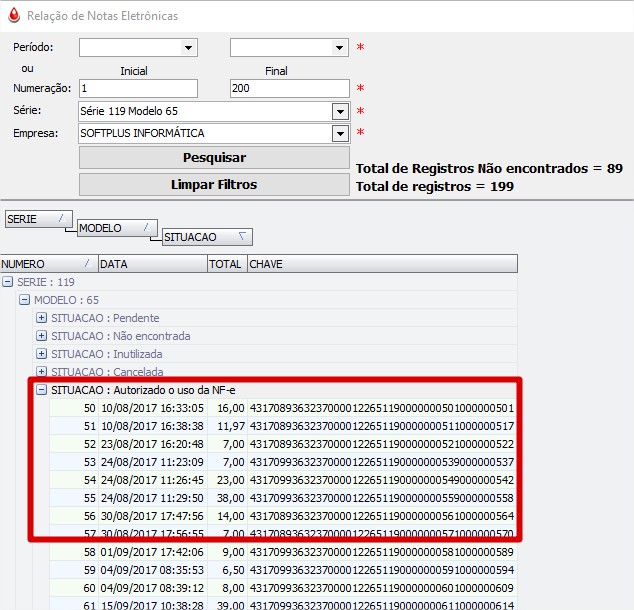Click the date 30/08/2017 17:47:56

tap(152, 516)
